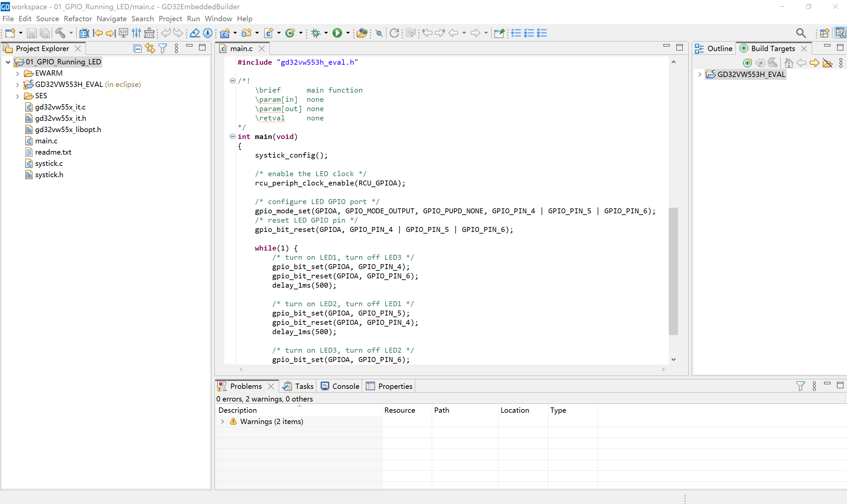Image resolution: width=847 pixels, height=504 pixels.
Task: Click the yellow Go Into arrow in Build Targets
Action: [x=814, y=63]
